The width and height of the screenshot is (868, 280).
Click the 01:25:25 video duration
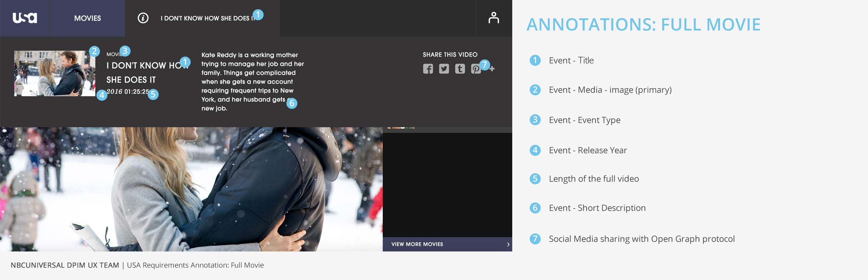(x=136, y=92)
